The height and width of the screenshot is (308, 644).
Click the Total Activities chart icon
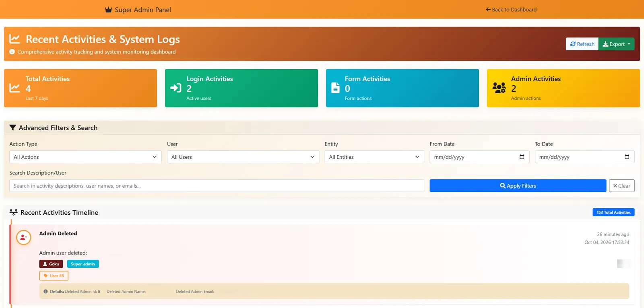(x=14, y=88)
